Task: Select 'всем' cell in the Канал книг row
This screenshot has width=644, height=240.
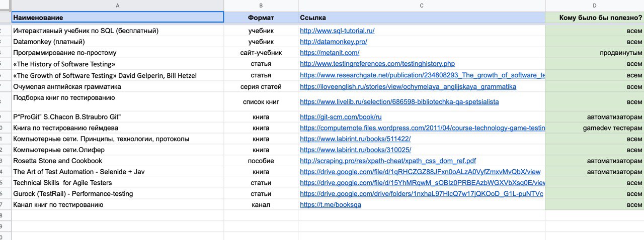Action: 595,205
